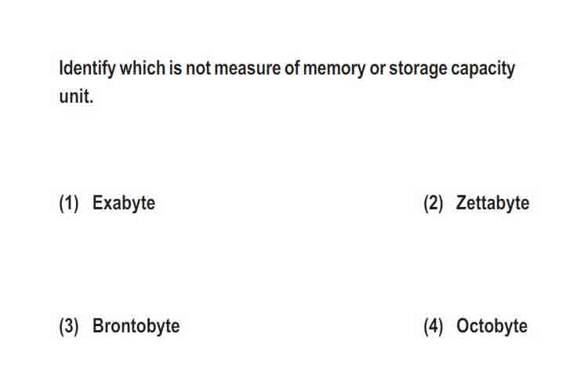Click the word 'which' in the question
This screenshot has height=392, width=588.
pyautogui.click(x=143, y=68)
